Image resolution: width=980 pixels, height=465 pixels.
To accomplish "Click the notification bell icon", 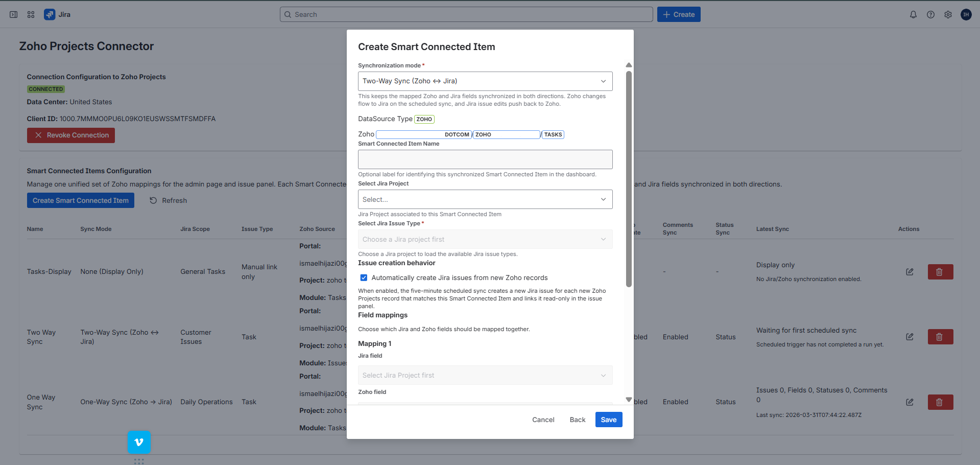I will (913, 14).
